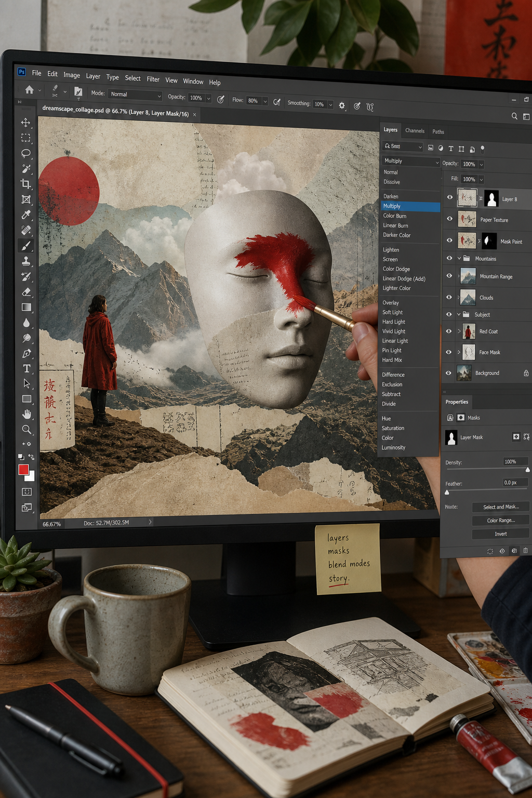Open the layer Fill dropdown arrow
532x798 pixels.
(x=482, y=179)
